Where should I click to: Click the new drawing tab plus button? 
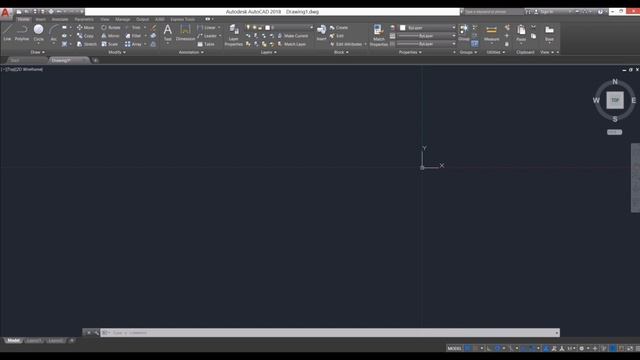point(95,60)
